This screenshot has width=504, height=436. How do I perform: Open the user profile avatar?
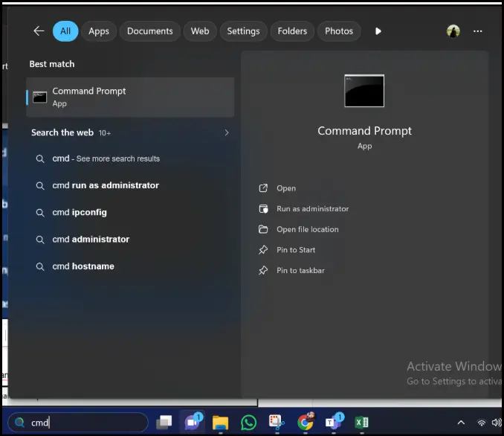point(453,31)
